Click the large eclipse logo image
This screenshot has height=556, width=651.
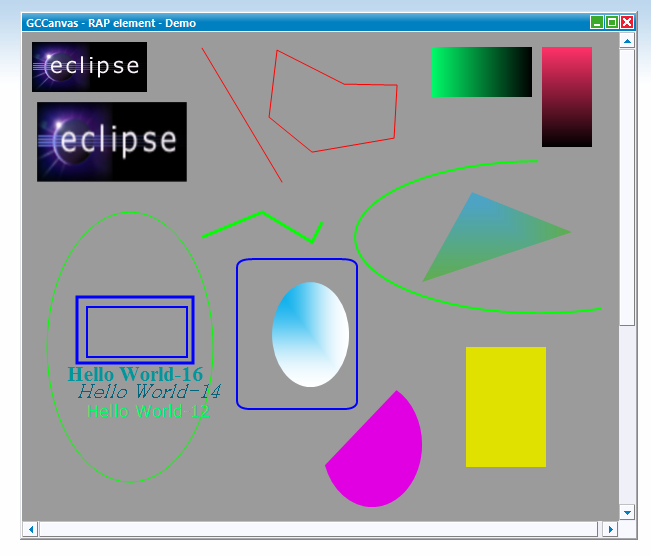[x=112, y=142]
